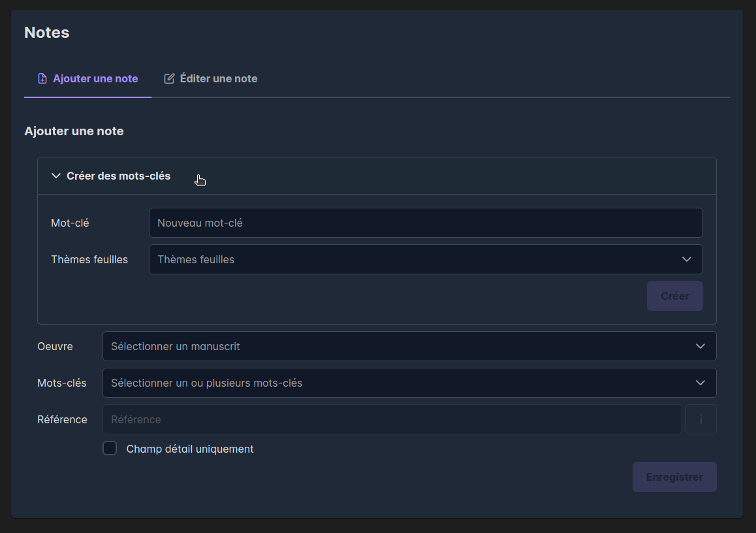Click the Champ détail uniquement label text
Viewport: 756px width, 533px height.
(190, 449)
